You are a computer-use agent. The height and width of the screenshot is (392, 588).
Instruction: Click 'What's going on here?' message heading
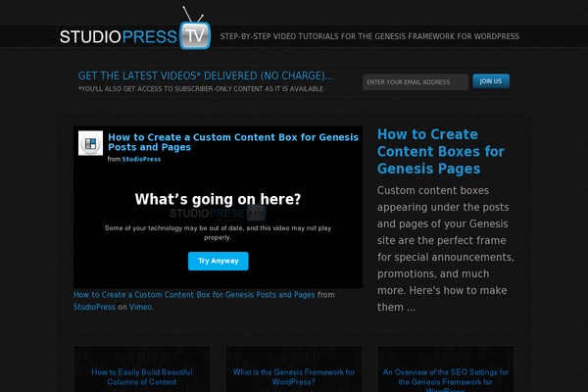218,199
